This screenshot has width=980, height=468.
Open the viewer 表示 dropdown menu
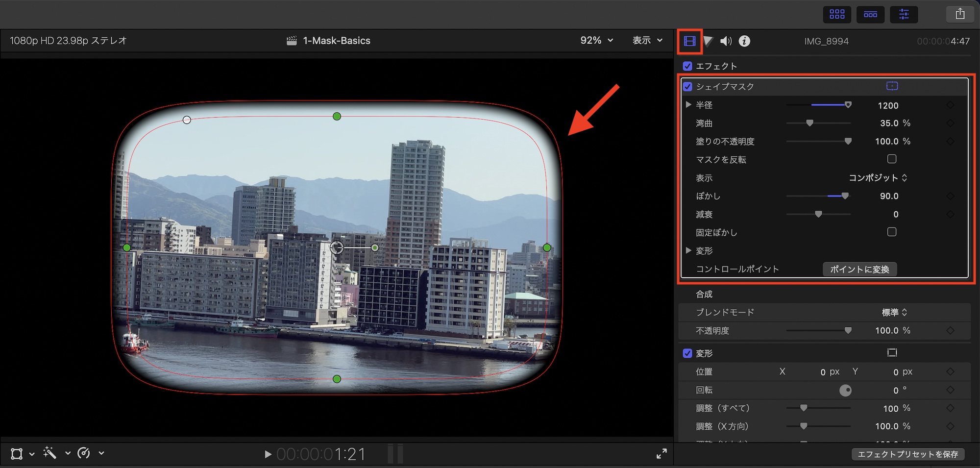[647, 41]
